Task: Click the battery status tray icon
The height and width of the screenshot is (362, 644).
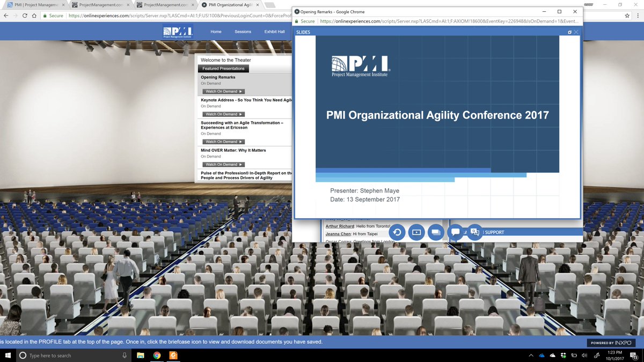Action: coord(573,355)
